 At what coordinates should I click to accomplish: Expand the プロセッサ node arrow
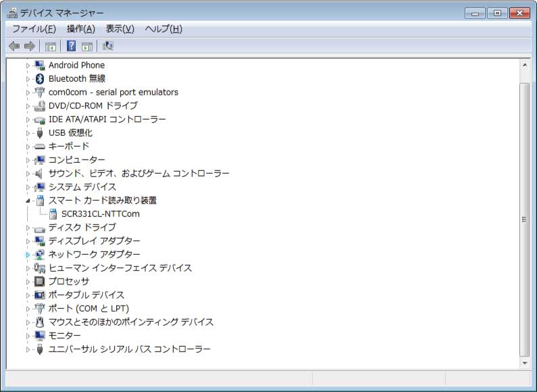(28, 282)
